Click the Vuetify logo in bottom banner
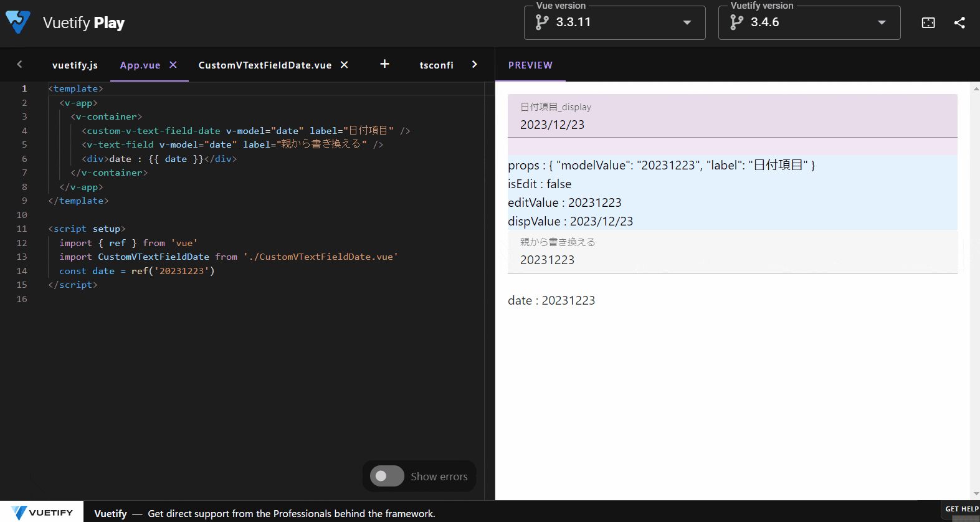 click(42, 513)
